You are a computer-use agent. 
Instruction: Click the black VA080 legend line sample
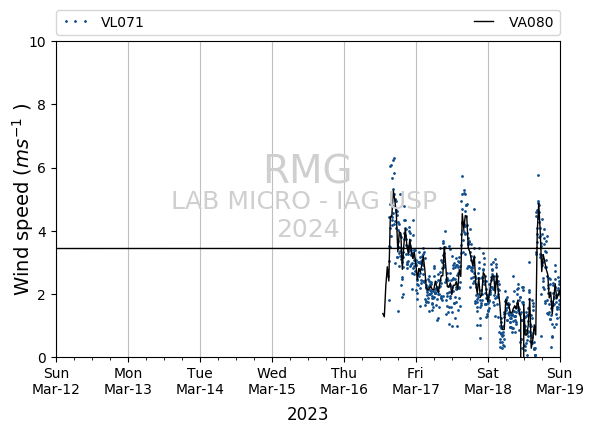484,22
